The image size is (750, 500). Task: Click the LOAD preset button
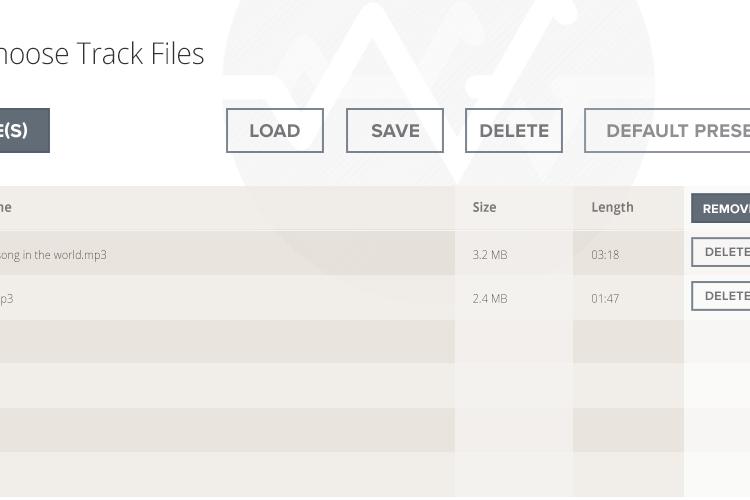pos(275,131)
